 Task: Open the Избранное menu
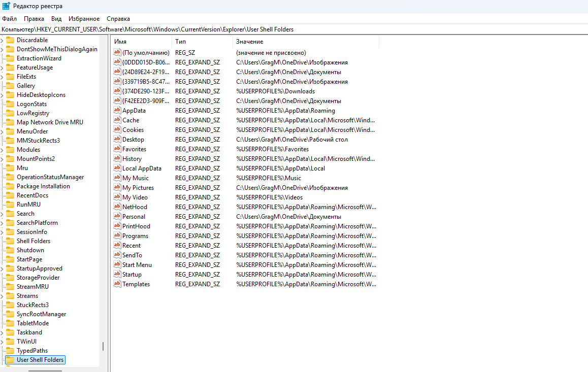click(84, 19)
